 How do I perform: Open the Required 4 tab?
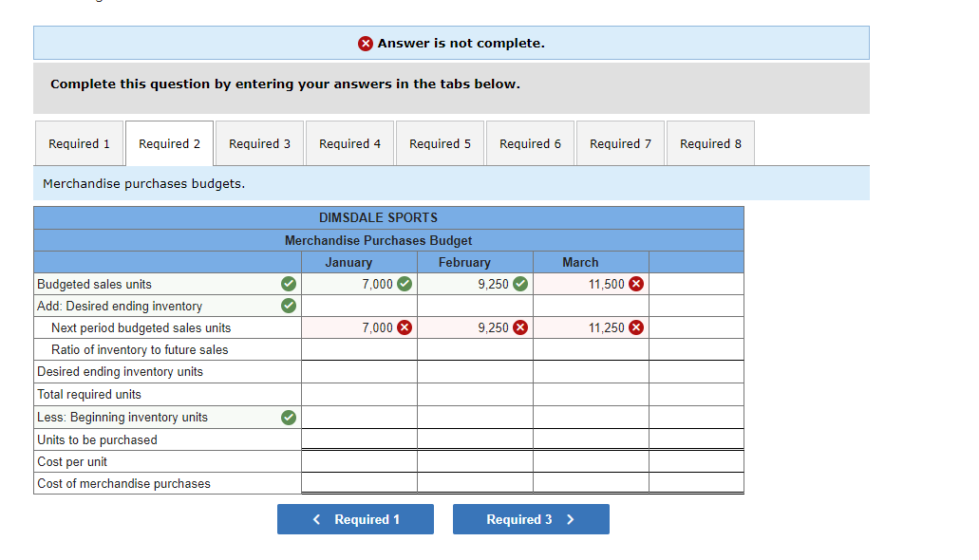[x=349, y=143]
